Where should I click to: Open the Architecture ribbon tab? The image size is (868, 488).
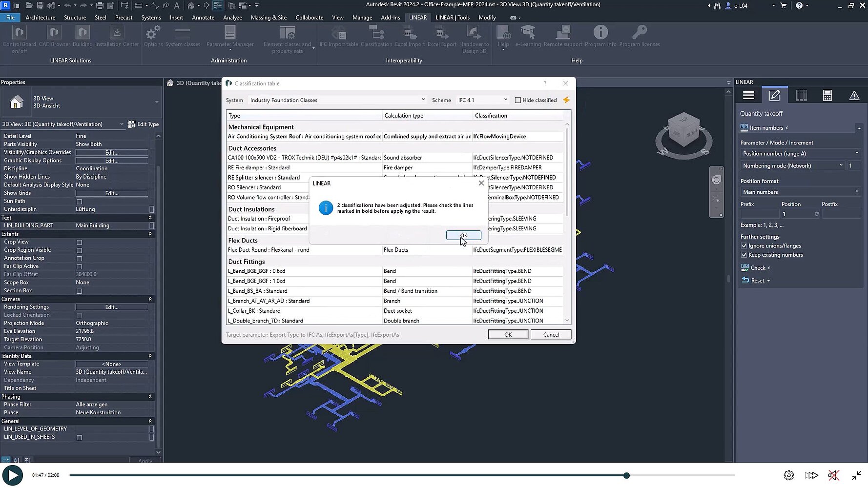(x=40, y=17)
